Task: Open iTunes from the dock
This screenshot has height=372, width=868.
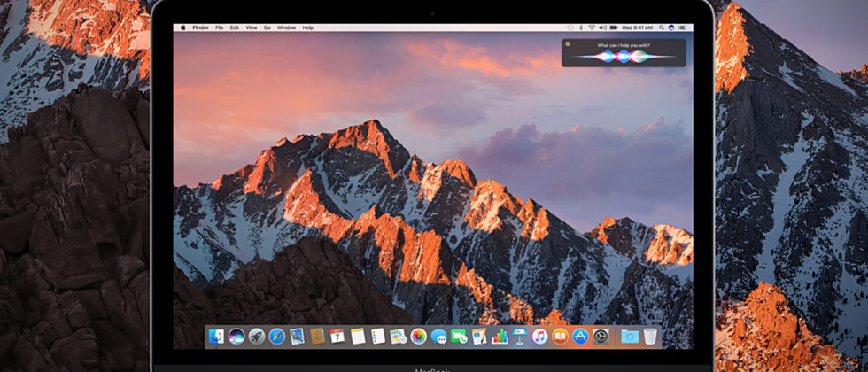Action: coord(539,336)
